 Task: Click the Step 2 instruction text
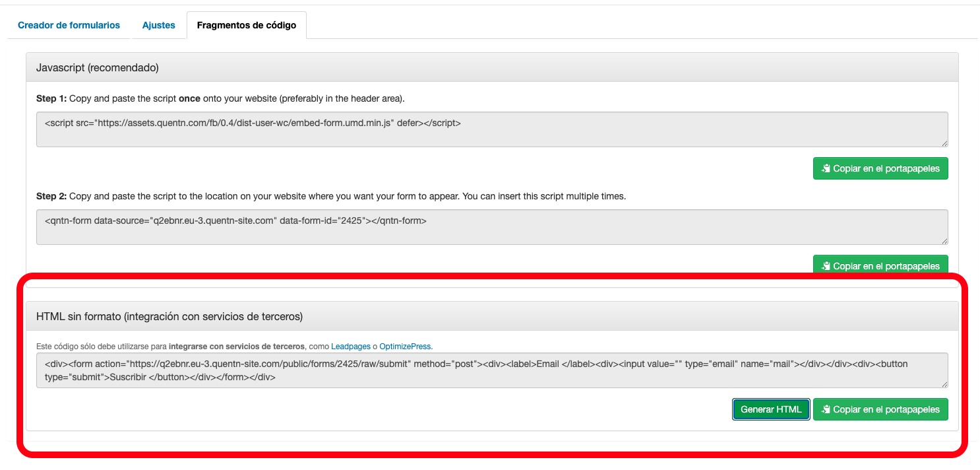[331, 196]
